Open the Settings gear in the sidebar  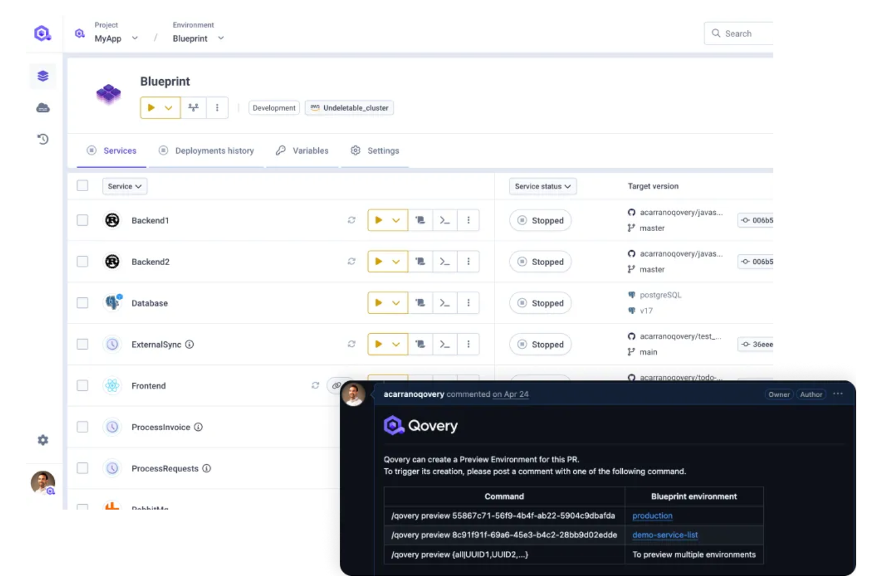(x=42, y=440)
